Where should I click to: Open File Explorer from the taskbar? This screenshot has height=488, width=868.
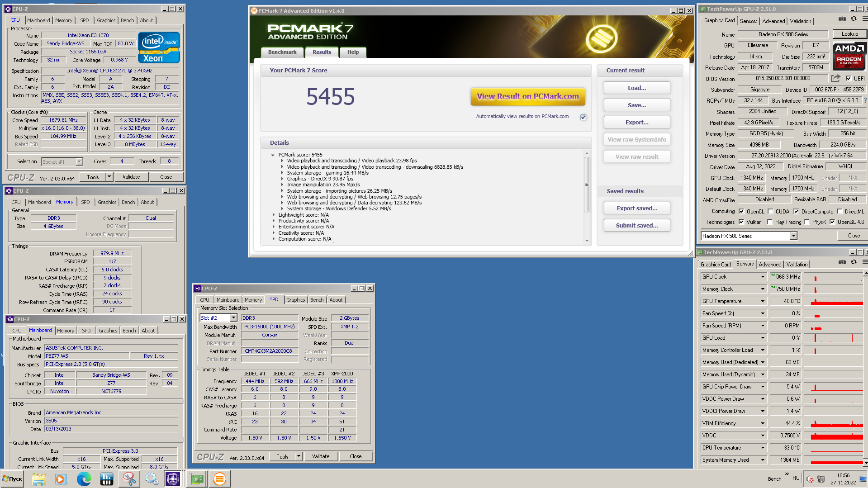click(39, 479)
